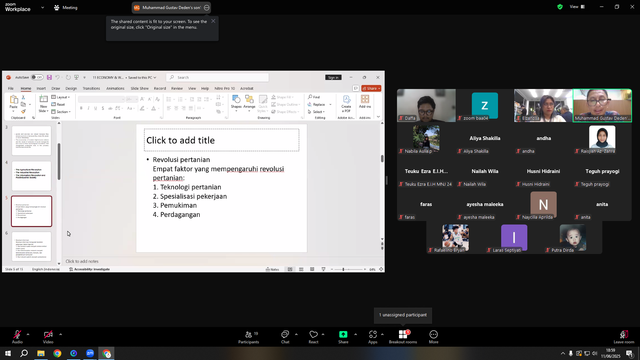Open the File tab
This screenshot has height=360, width=640.
[11, 88]
